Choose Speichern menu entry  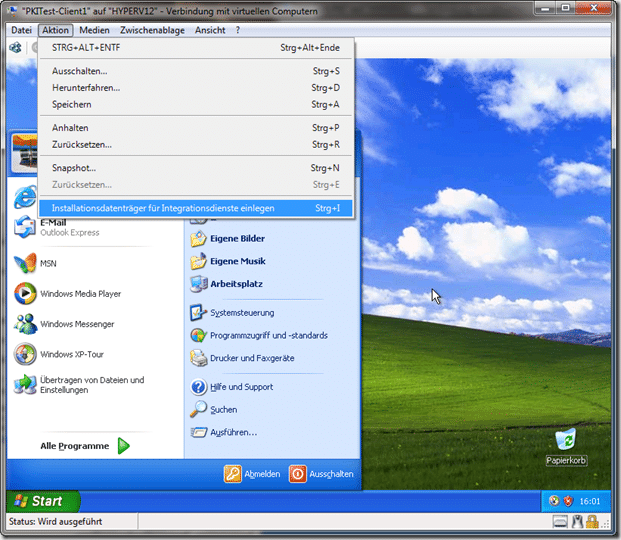[196, 104]
